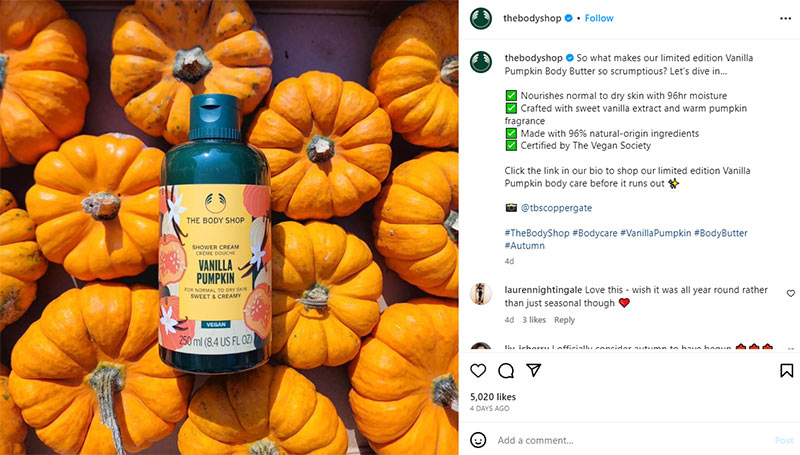Image resolution: width=800 pixels, height=455 pixels.
Task: Open the #BodyButter hashtag
Action: tap(720, 233)
